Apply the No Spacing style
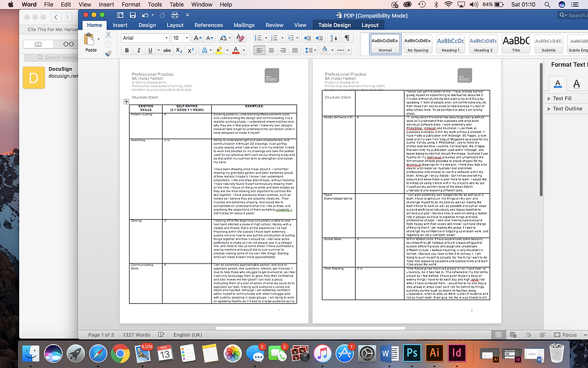 [x=418, y=44]
